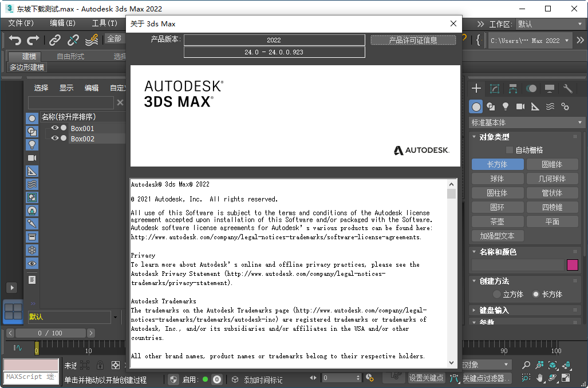Toggle Box001 visibility eye icon
The image size is (588, 388).
55,128
